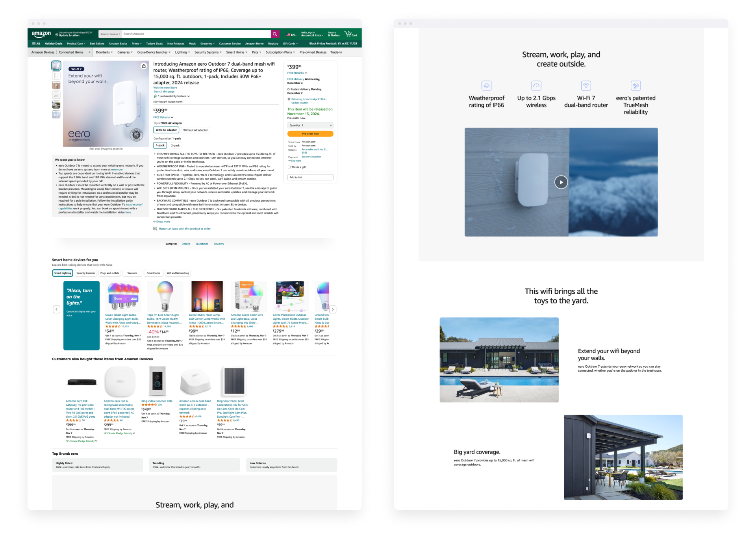The height and width of the screenshot is (537, 756).
Task: Open the Amazon Devices search category dropdown
Action: 110,34
